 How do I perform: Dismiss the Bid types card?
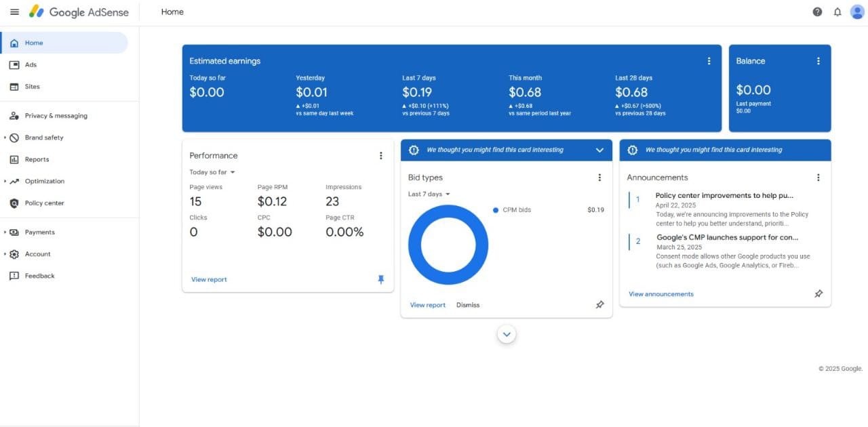[x=468, y=305]
